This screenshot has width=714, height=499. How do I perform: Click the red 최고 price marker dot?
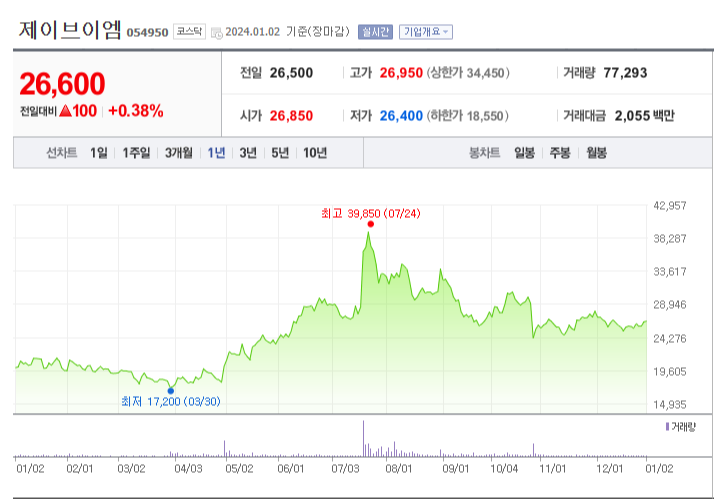tap(371, 224)
